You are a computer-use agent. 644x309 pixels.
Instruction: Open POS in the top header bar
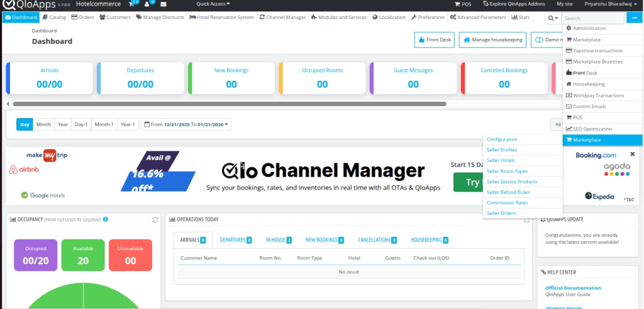point(463,4)
